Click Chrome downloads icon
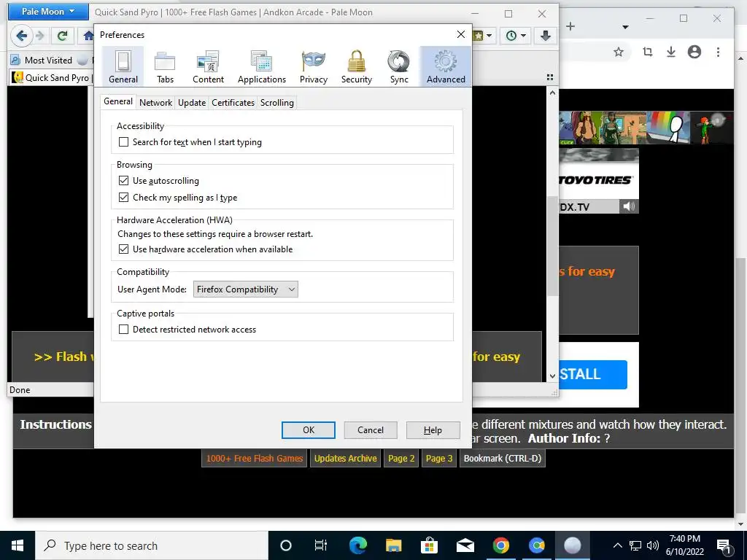The image size is (747, 560). pyautogui.click(x=671, y=52)
